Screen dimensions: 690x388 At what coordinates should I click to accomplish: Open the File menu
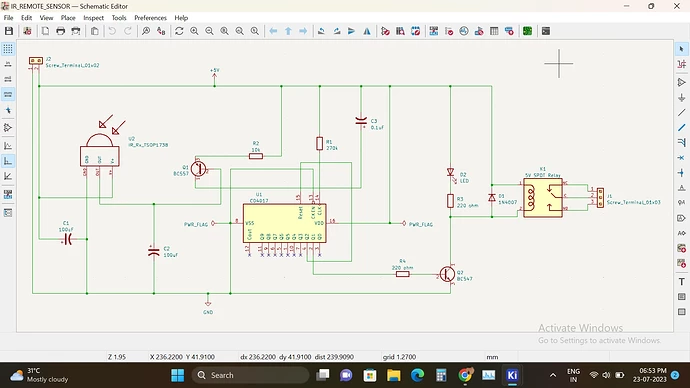[x=8, y=18]
